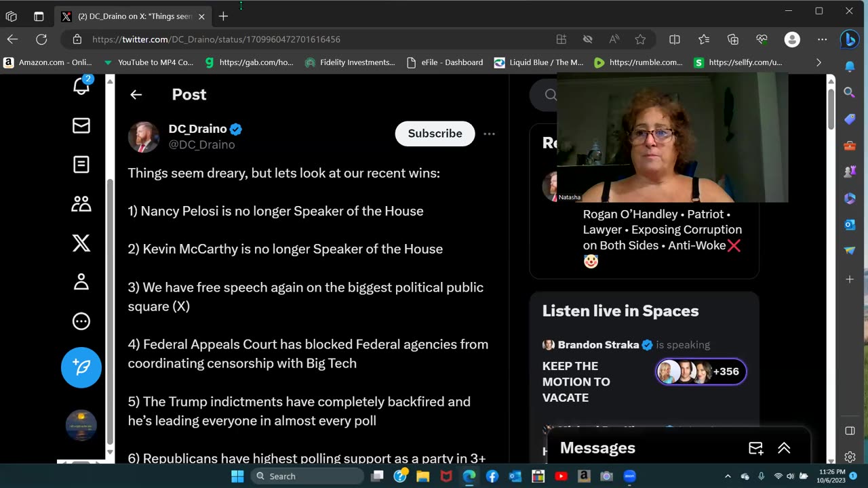Click browser Back arrow
This screenshot has height=488, width=868.
[12, 39]
